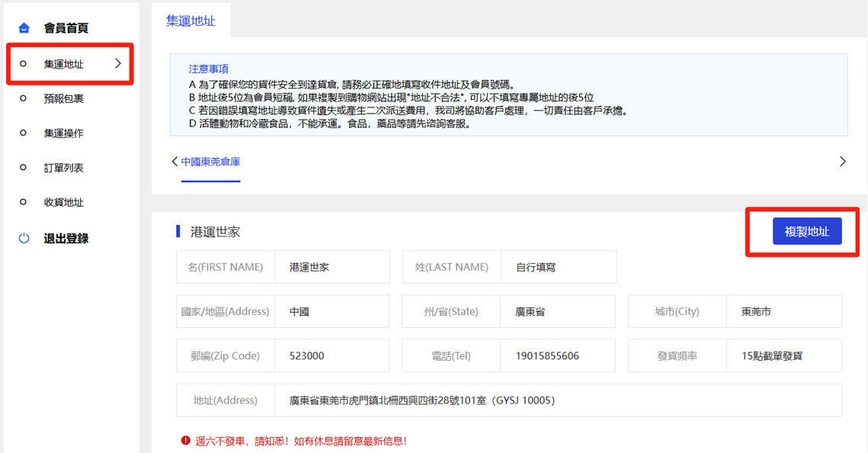Expand the 集運地址 sidebar chevron arrow

tap(118, 64)
